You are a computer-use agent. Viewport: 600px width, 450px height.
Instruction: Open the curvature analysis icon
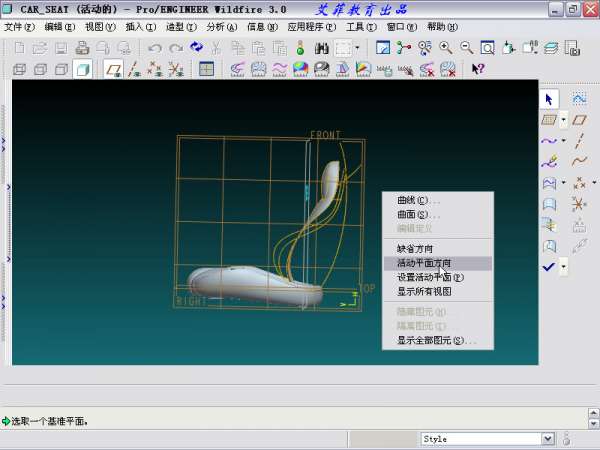238,69
